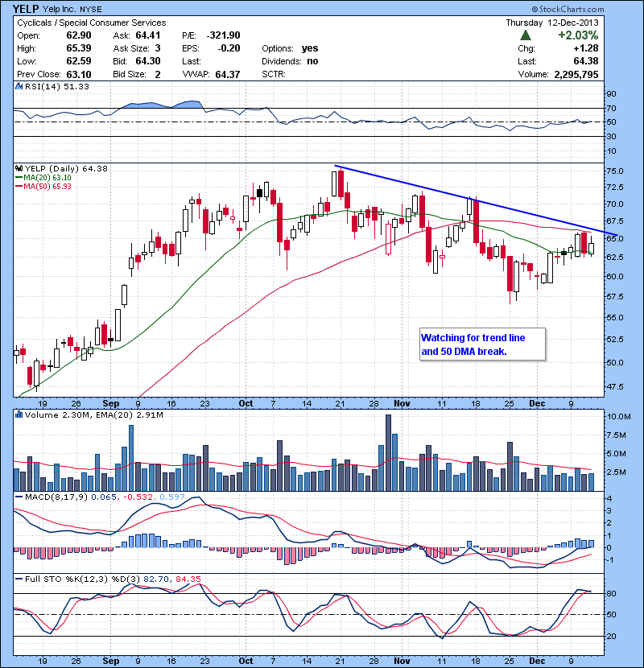Click the Prev Close 63.10 value
Viewport: 644px width, 668px height.
tap(78, 74)
